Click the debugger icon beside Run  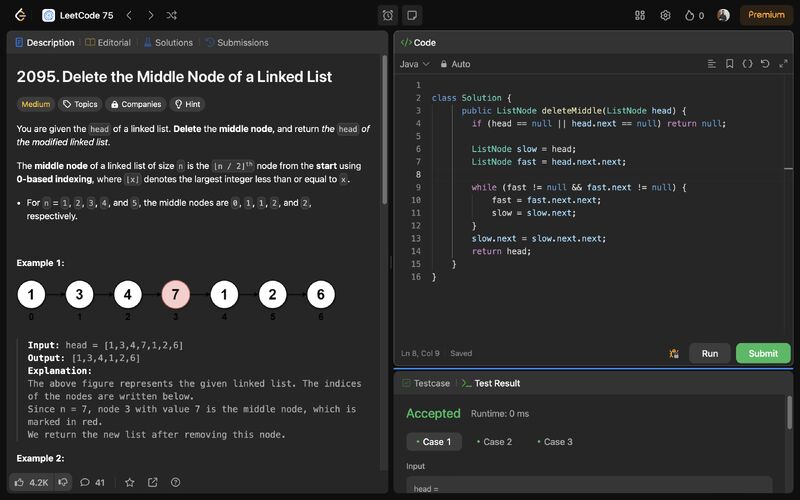tap(674, 353)
